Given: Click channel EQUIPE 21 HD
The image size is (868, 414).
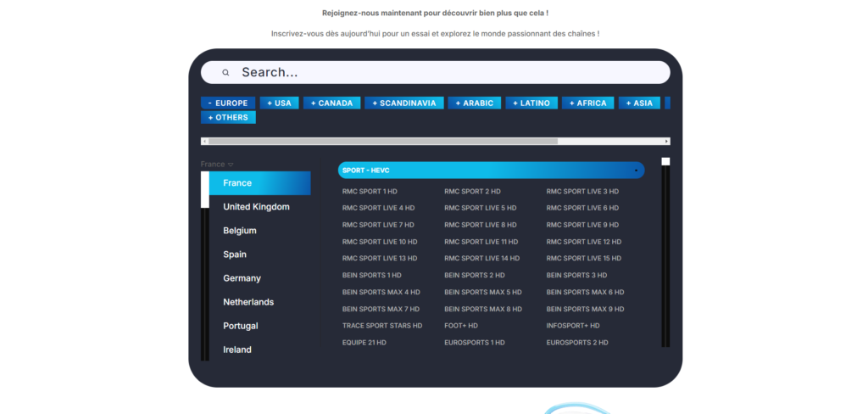Looking at the screenshot, I should pos(364,343).
